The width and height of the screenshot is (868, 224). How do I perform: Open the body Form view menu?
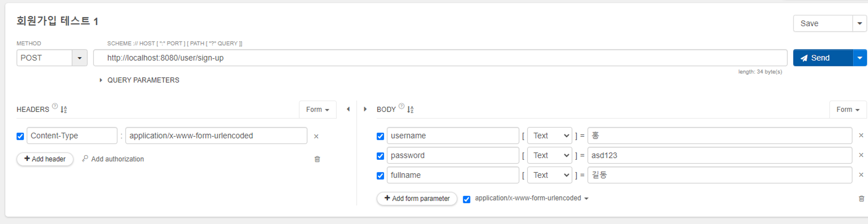(848, 109)
